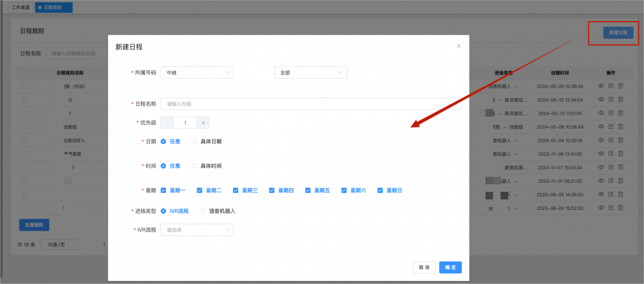This screenshot has width=644, height=284.
Task: Check the row checkbox for 技能组
Action: coord(25,127)
